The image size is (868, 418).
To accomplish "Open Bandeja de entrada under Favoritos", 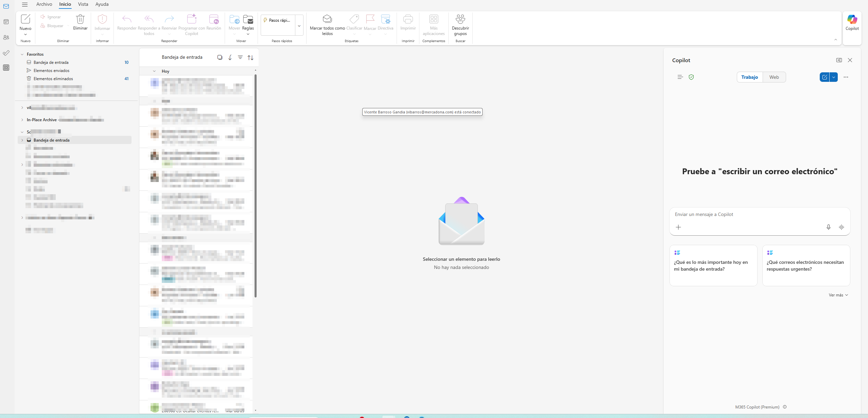I will point(75,62).
